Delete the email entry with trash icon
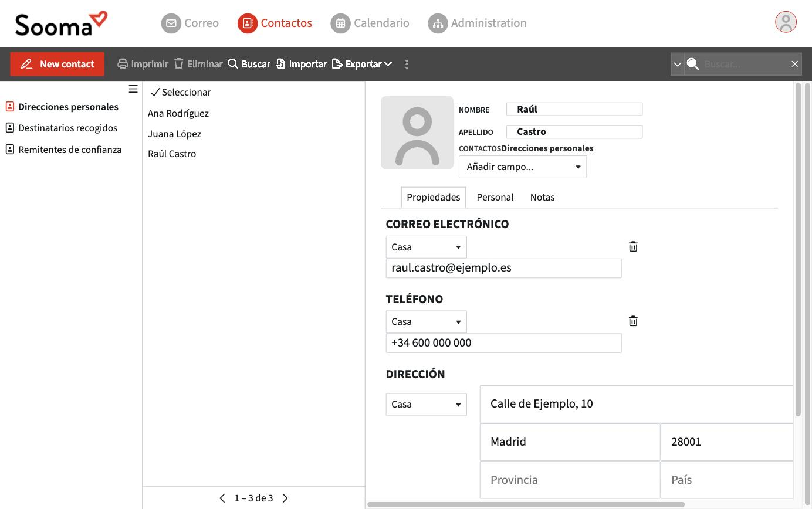The width and height of the screenshot is (812, 509). pos(633,247)
